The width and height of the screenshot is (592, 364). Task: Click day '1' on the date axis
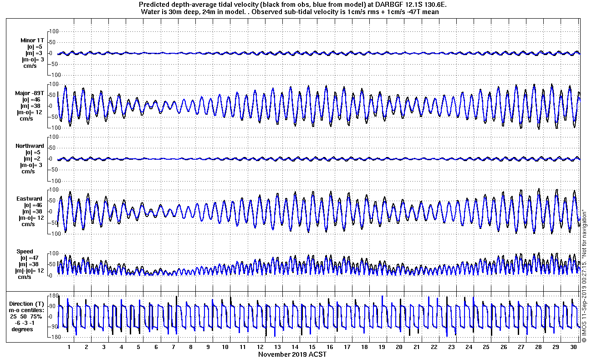(x=69, y=347)
